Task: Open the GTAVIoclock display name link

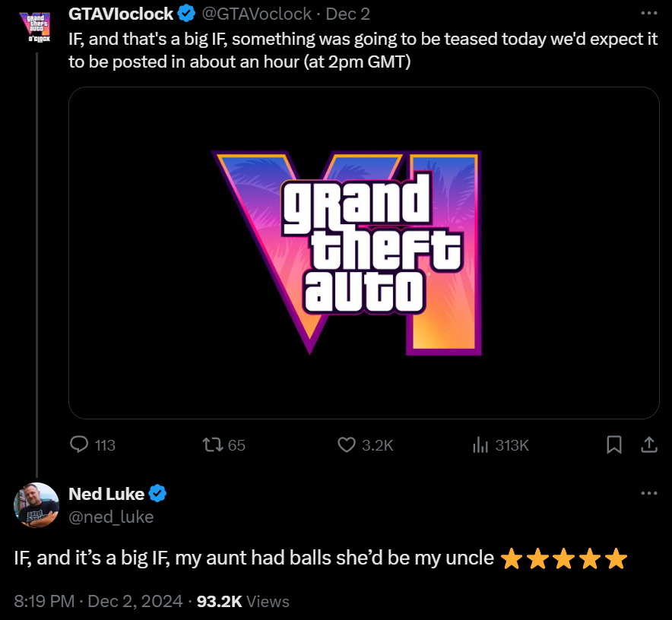Action: [x=121, y=14]
